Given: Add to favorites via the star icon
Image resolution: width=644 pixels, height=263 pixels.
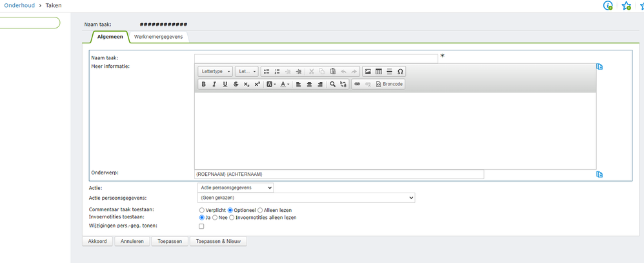Looking at the screenshot, I should (x=627, y=5).
